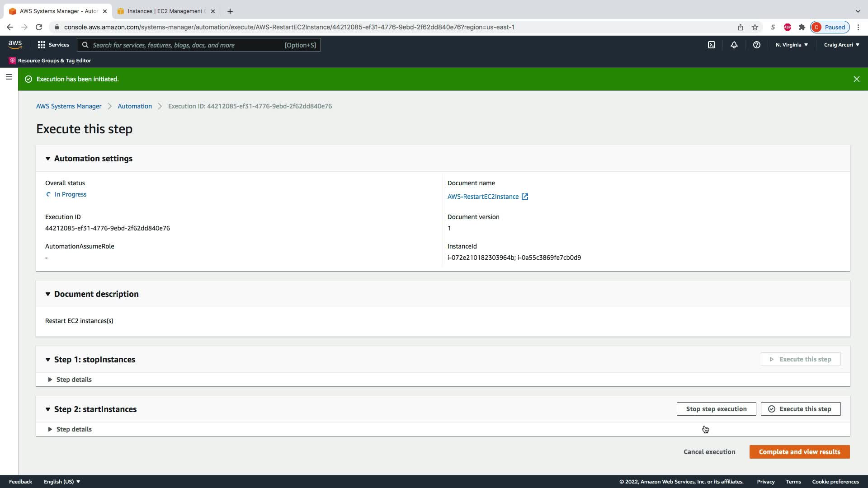Bookmark this page with star icon
This screenshot has height=488, width=868.
(755, 27)
